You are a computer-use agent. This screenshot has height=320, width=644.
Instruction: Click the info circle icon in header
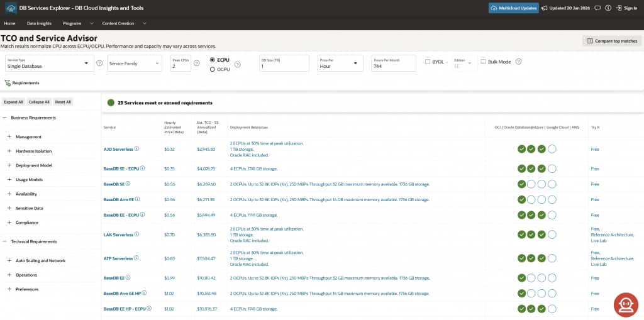point(608,8)
